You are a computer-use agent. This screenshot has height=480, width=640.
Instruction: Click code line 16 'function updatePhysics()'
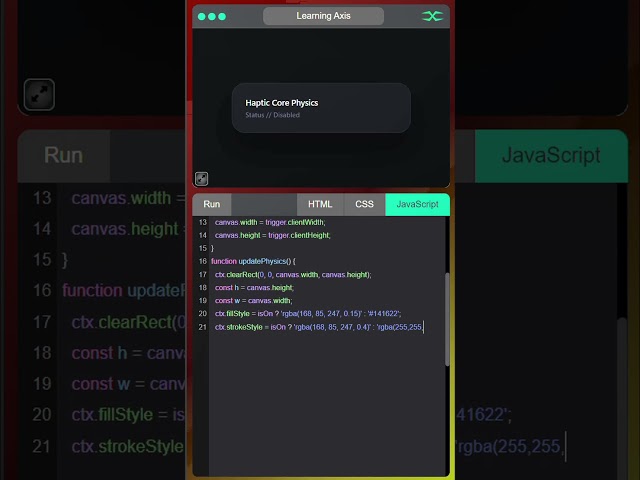tap(253, 261)
